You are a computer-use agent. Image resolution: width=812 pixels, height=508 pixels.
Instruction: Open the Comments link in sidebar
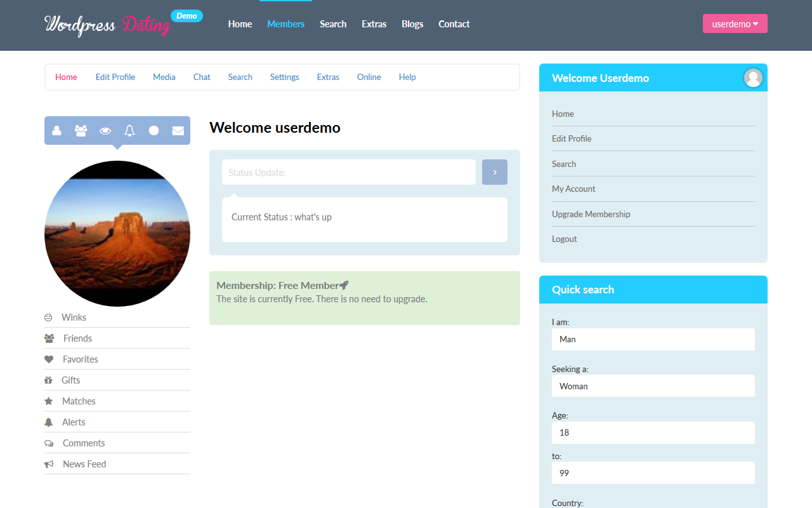[84, 443]
